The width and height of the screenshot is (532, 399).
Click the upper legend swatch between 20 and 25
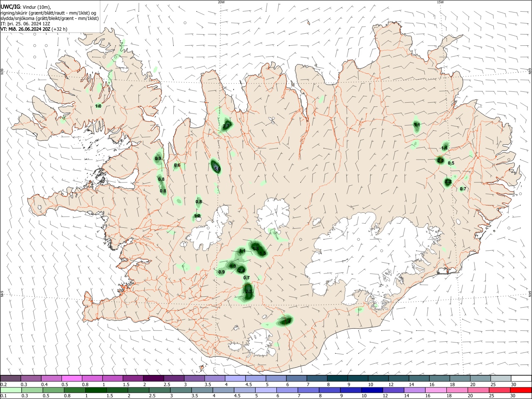480,379
